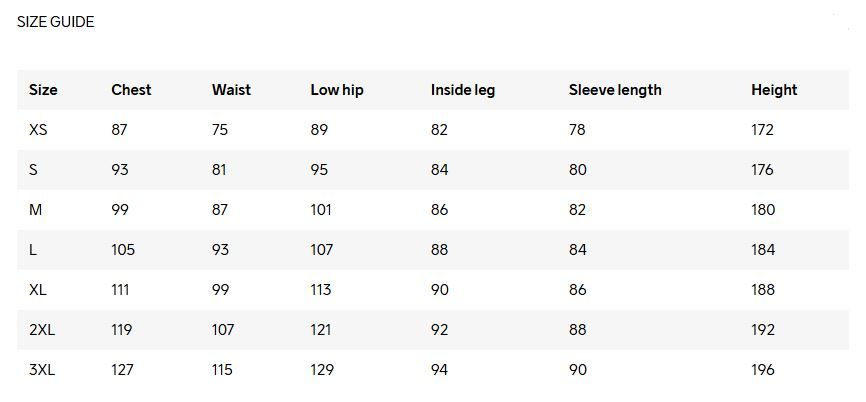The height and width of the screenshot is (402, 866).
Task: Select height value 196 for 3XL
Action: pos(763,369)
